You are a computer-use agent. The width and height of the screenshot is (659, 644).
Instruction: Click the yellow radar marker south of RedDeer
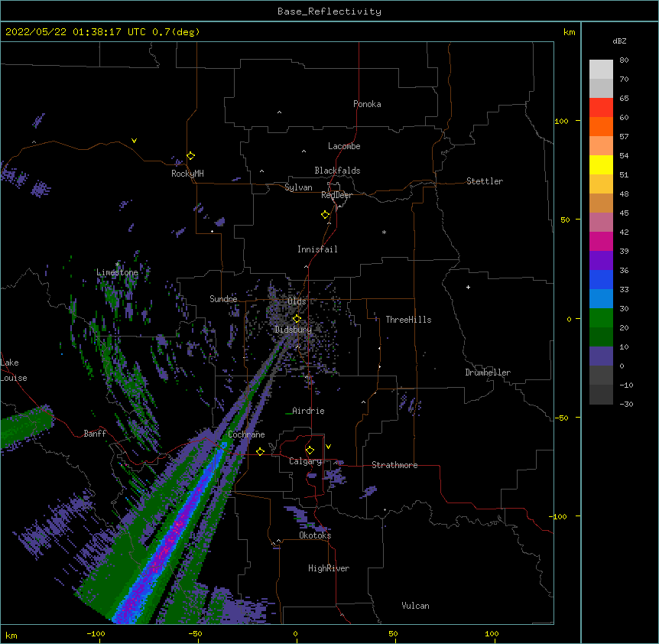coord(325,215)
